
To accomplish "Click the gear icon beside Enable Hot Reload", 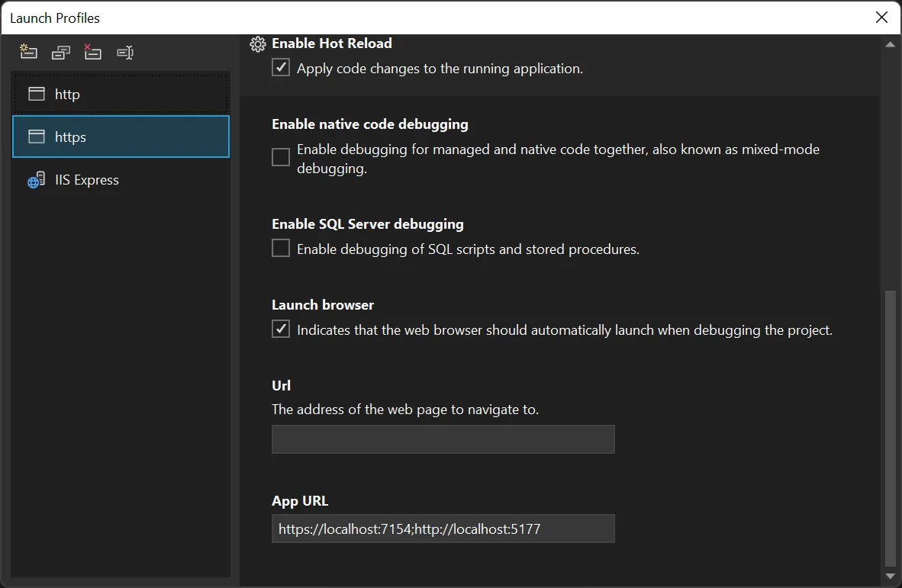I will [x=258, y=44].
